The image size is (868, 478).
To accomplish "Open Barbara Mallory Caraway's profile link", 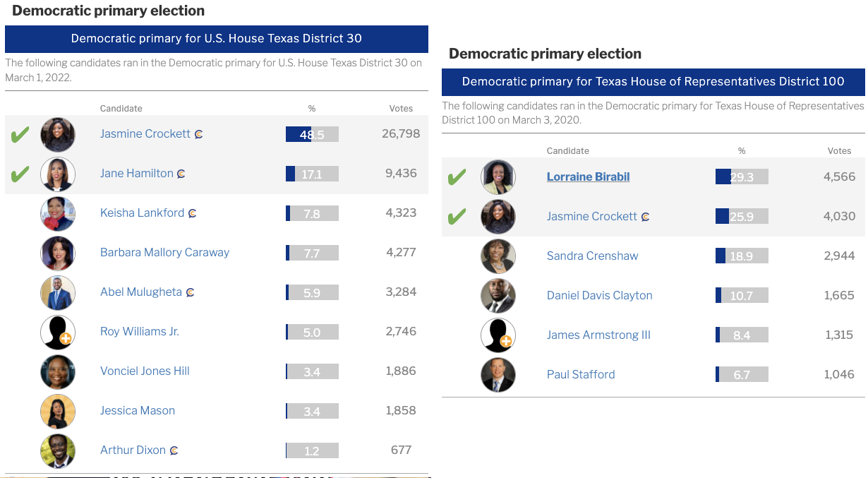I will point(164,253).
